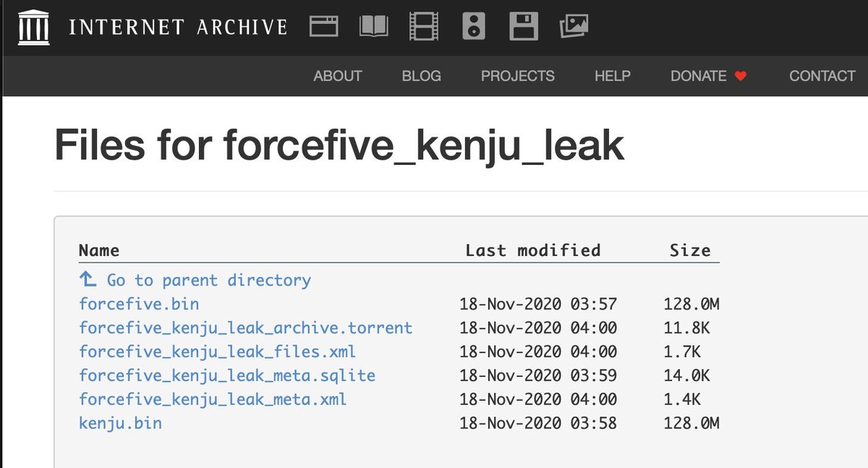This screenshot has height=468, width=868.
Task: Click the Internet Archive logo icon
Action: coord(34,27)
